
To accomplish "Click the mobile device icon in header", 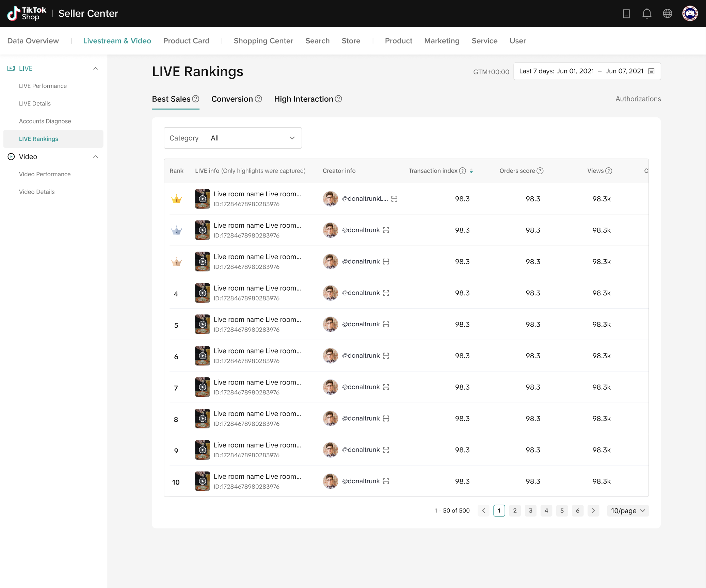I will tap(626, 14).
